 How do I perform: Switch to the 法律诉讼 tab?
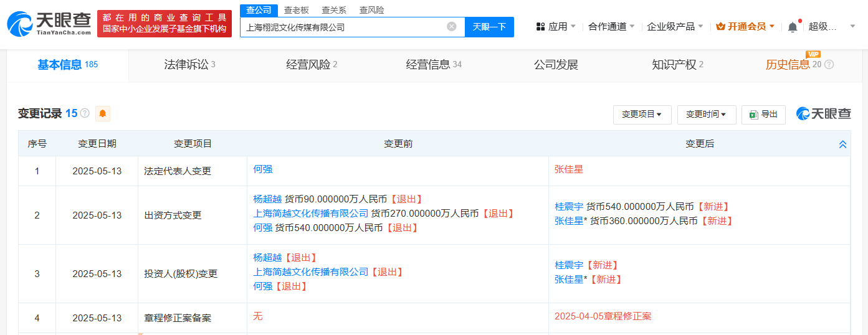pos(189,65)
